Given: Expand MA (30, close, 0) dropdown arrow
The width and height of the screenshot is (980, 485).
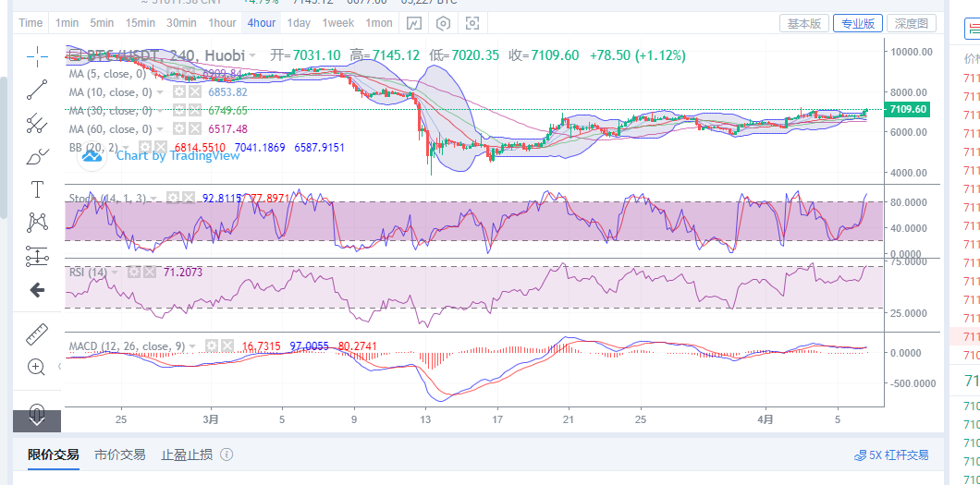Looking at the screenshot, I should pos(160,111).
